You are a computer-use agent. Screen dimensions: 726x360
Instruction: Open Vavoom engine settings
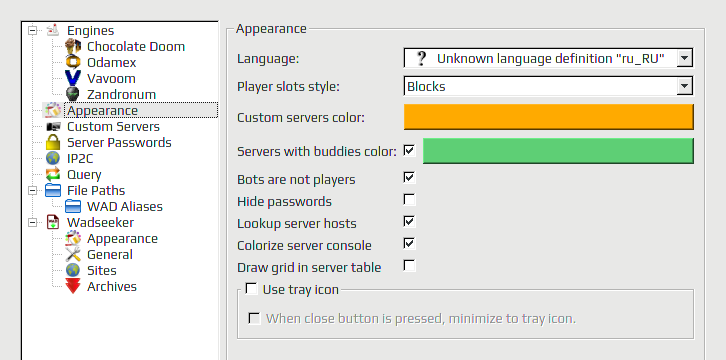coord(111,79)
